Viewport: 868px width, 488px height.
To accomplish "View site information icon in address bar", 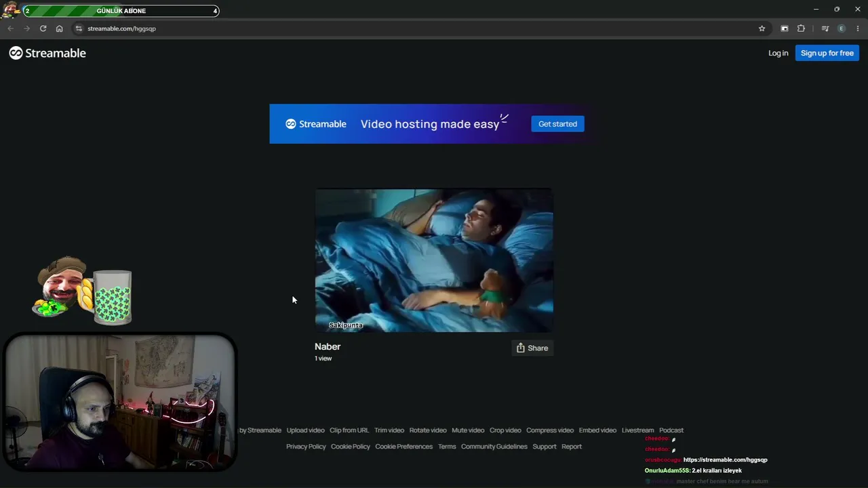I will coord(79,28).
